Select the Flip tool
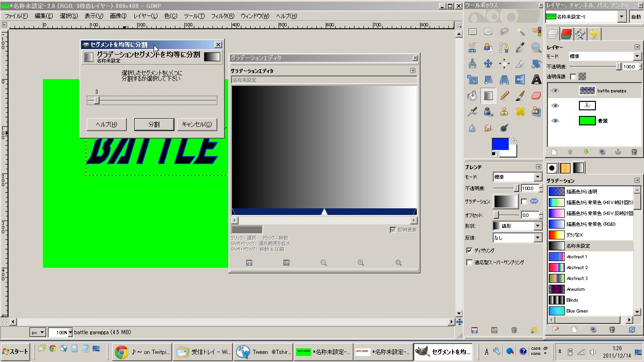644x362 pixels. (x=520, y=80)
